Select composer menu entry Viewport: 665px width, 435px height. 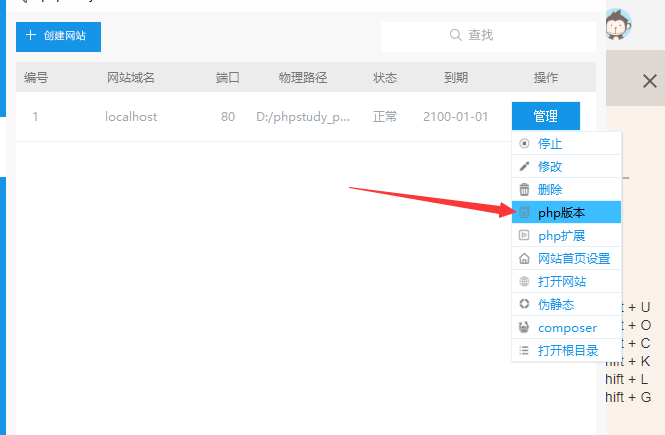click(x=567, y=327)
